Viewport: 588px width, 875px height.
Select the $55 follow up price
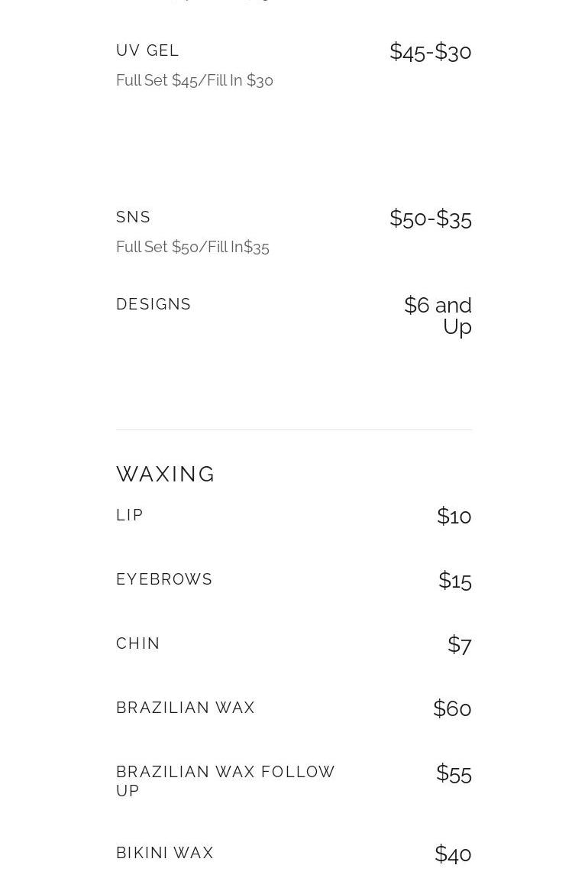tap(454, 773)
